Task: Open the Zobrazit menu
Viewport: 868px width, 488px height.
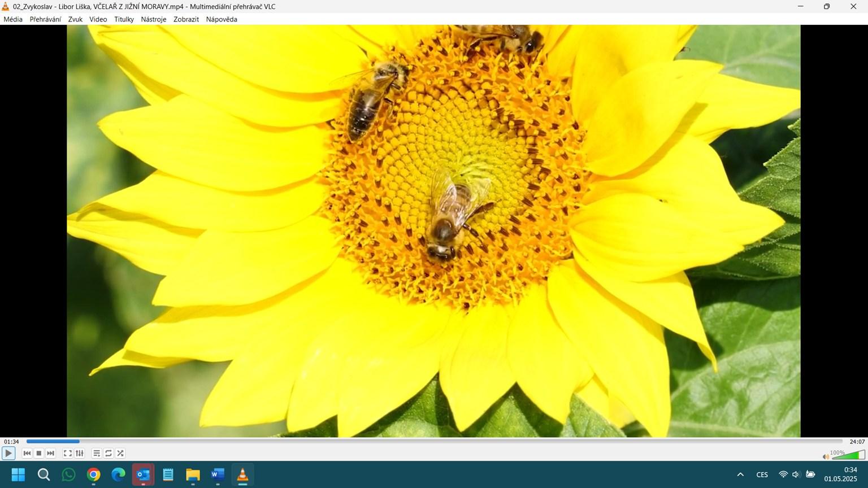Action: point(186,19)
